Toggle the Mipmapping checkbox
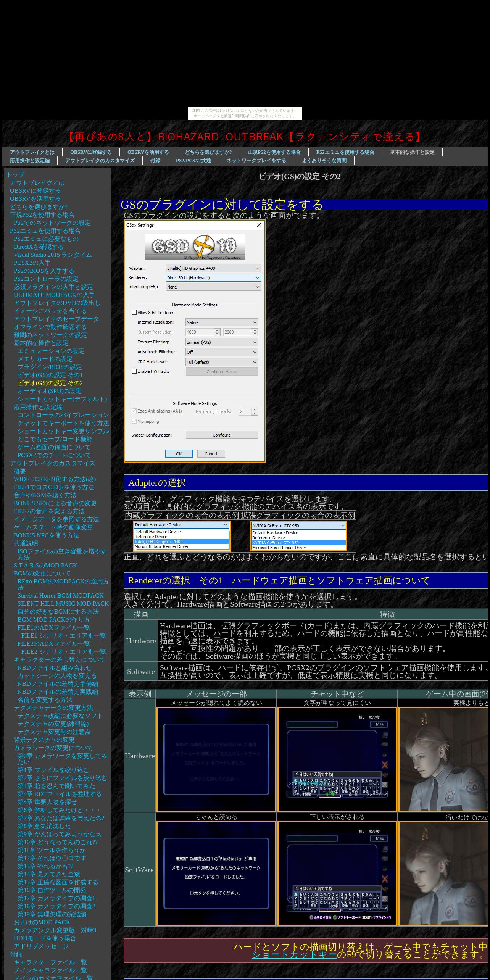Image resolution: width=490 pixels, height=980 pixels. click(134, 421)
